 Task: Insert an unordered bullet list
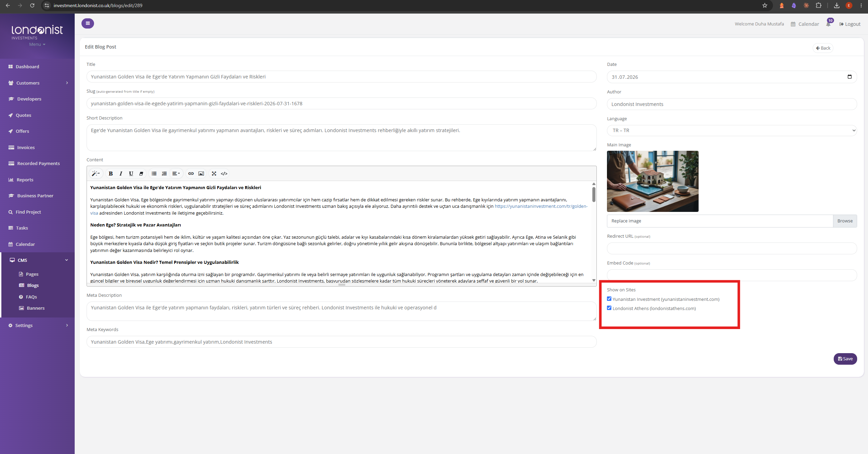tap(154, 174)
